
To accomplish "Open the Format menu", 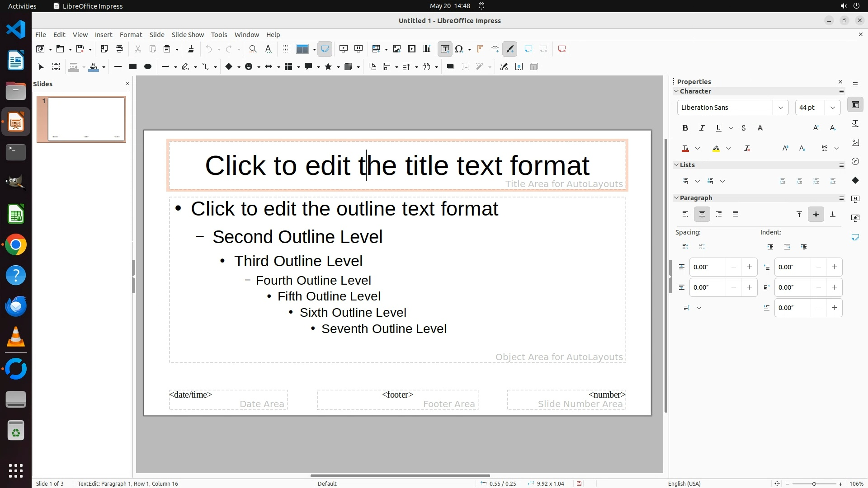I will point(131,34).
